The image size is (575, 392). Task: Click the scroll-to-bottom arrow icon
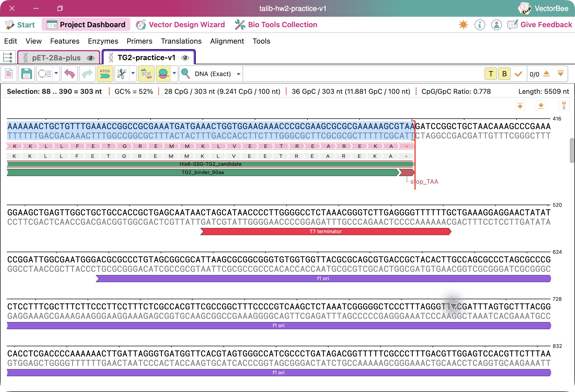541,106
